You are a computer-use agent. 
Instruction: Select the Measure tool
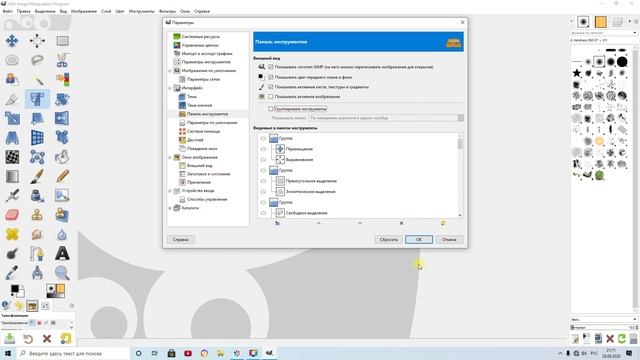[37, 273]
